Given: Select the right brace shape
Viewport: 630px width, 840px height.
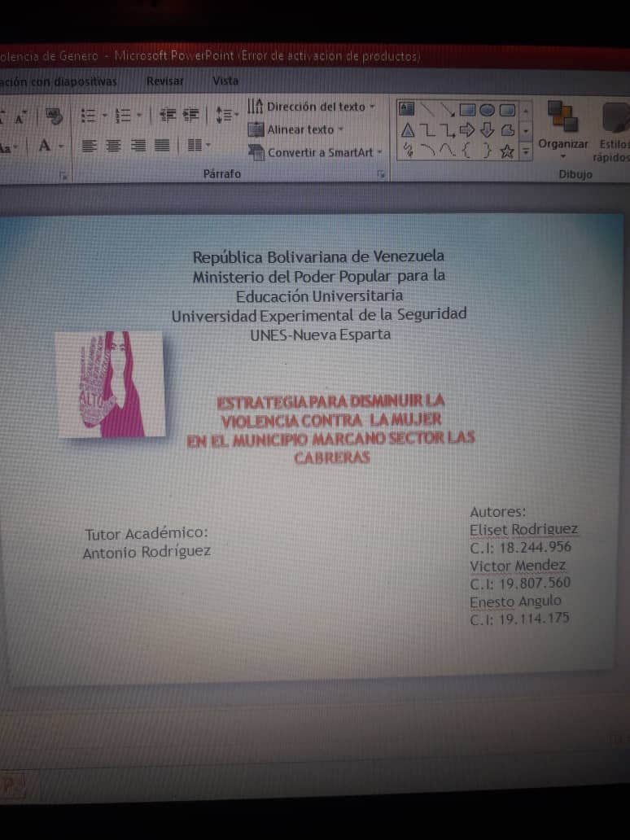Looking at the screenshot, I should coord(487,151).
